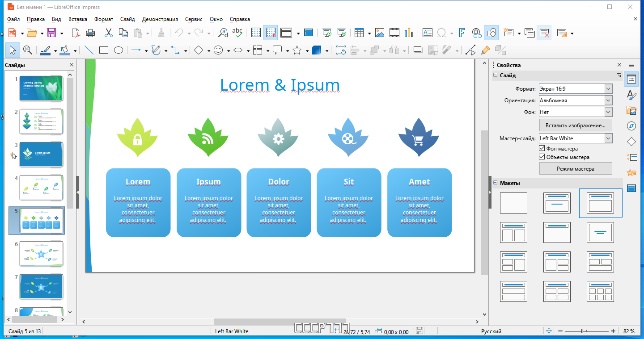The image size is (644, 339).
Task: Click the Insert Image toolbar icon
Action: (x=380, y=33)
